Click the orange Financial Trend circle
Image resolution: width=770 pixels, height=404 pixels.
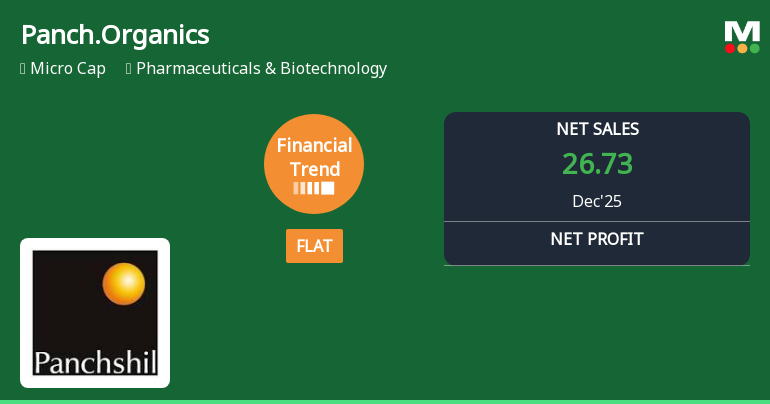314,163
